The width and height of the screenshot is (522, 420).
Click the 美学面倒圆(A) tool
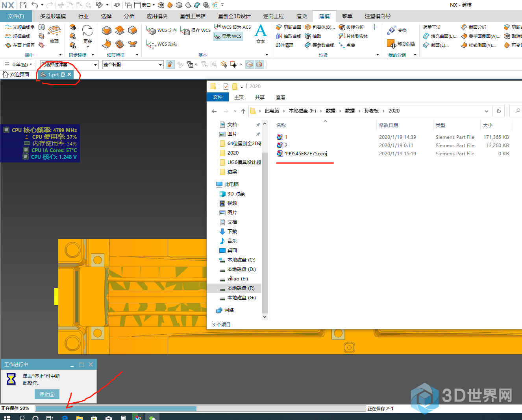point(481,36)
